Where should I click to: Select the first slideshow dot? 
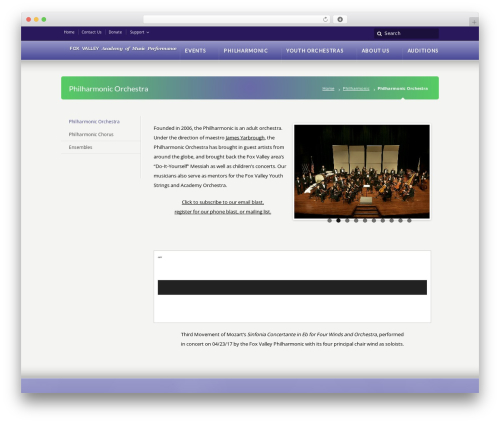329,220
